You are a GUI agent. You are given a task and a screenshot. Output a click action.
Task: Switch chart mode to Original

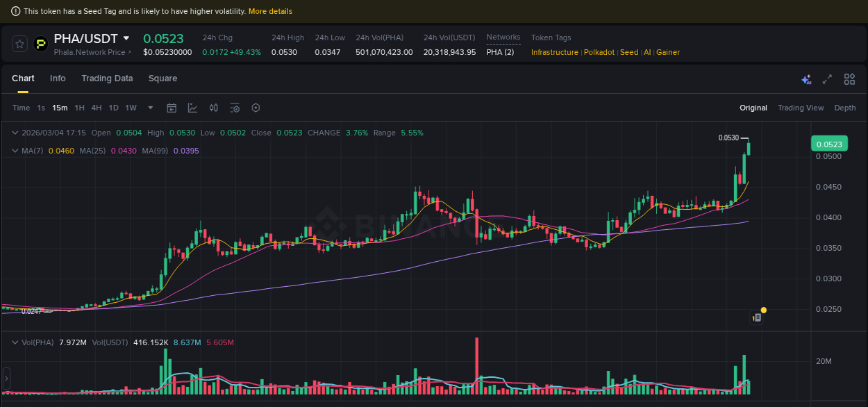pyautogui.click(x=753, y=108)
